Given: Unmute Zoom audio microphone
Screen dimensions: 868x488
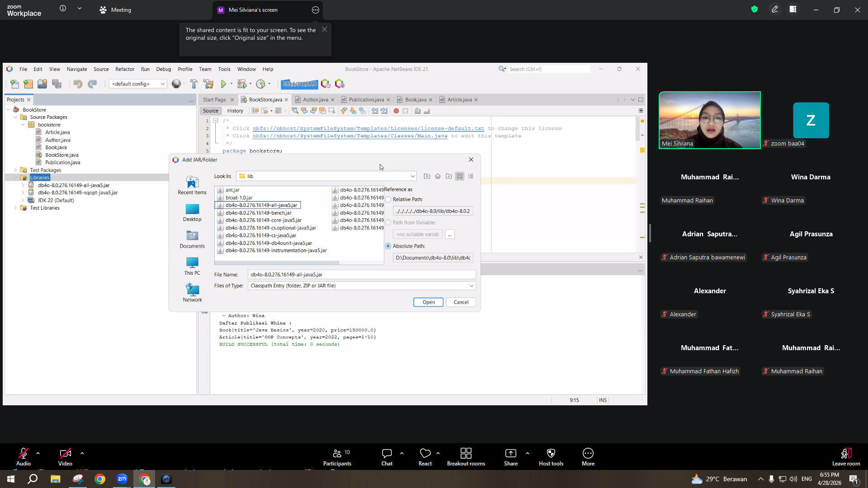Looking at the screenshot, I should pyautogui.click(x=24, y=457).
